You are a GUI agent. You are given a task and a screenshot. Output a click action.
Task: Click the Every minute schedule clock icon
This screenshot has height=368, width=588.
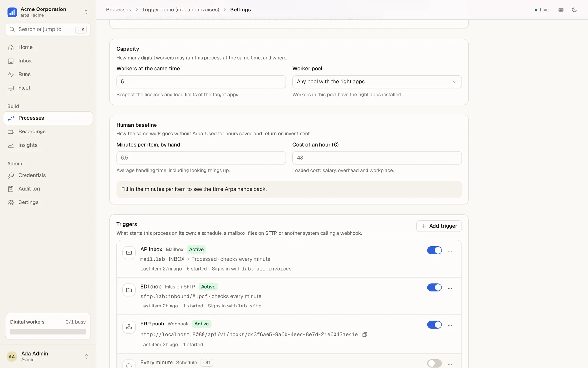(x=129, y=365)
